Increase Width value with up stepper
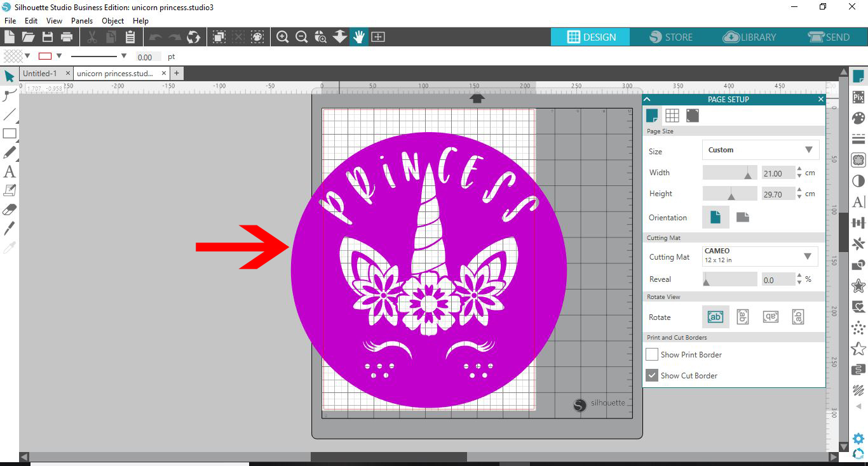 tap(799, 170)
